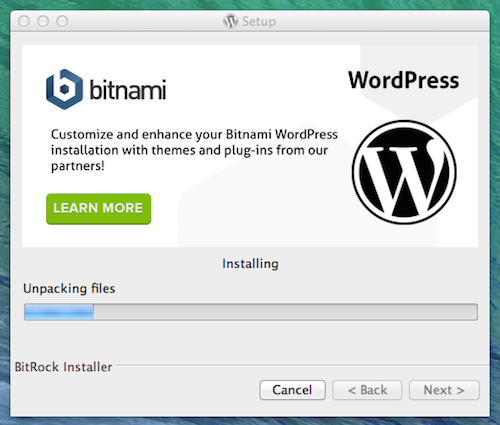Click the "Installing" heading text
The width and height of the screenshot is (500, 425).
click(250, 264)
